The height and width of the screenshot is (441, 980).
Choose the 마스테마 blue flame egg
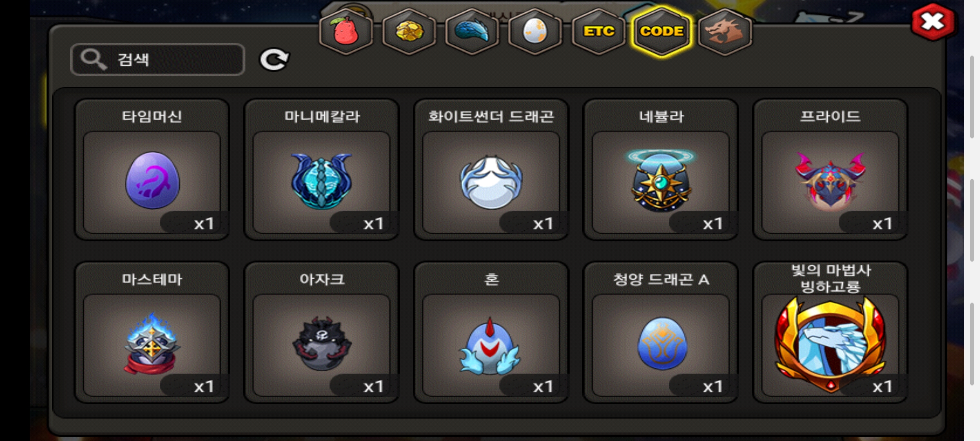click(152, 332)
